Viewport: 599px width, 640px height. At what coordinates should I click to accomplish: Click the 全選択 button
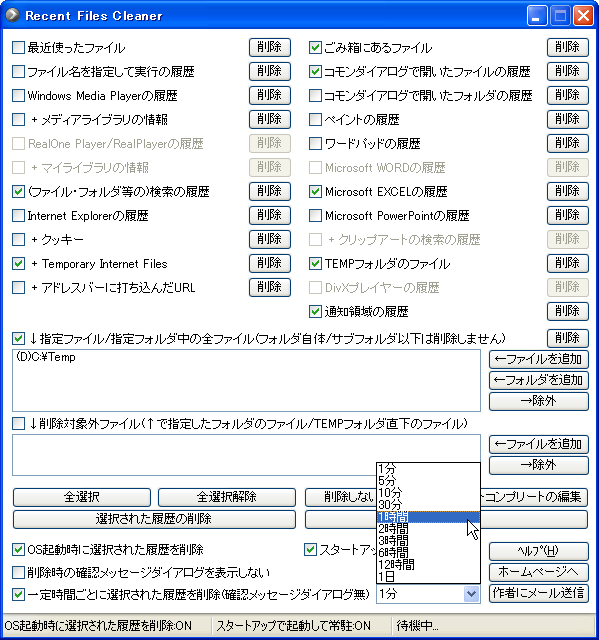(x=82, y=497)
